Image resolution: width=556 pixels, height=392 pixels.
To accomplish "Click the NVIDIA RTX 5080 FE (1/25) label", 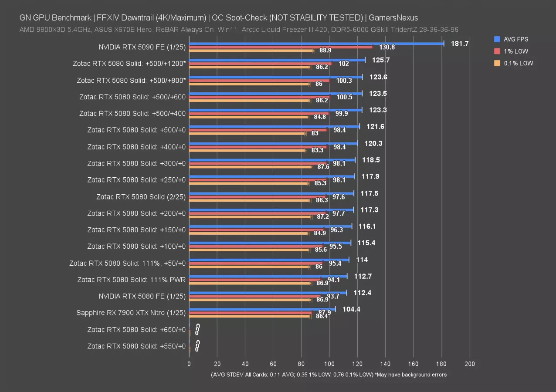I will click(x=142, y=296).
